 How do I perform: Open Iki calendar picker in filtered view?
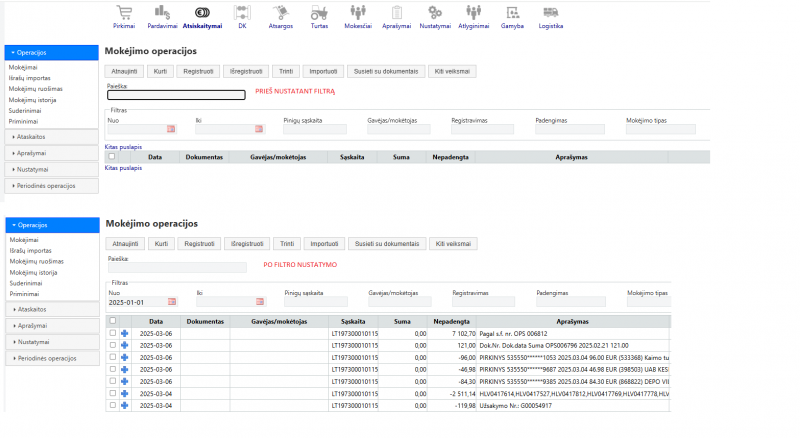pyautogui.click(x=260, y=302)
